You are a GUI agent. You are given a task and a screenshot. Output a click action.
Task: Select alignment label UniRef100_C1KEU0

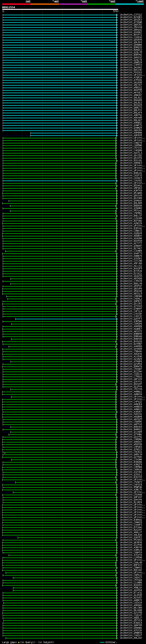pyautogui.click(x=131, y=37)
